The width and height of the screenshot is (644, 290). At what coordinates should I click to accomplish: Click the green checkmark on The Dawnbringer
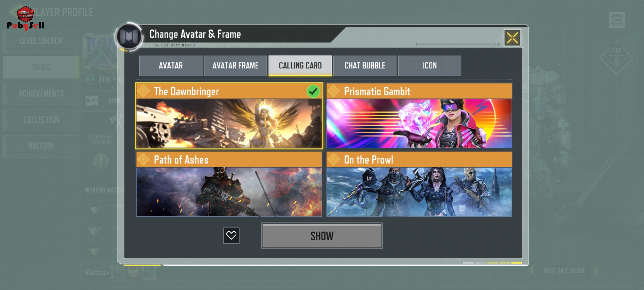(x=313, y=91)
